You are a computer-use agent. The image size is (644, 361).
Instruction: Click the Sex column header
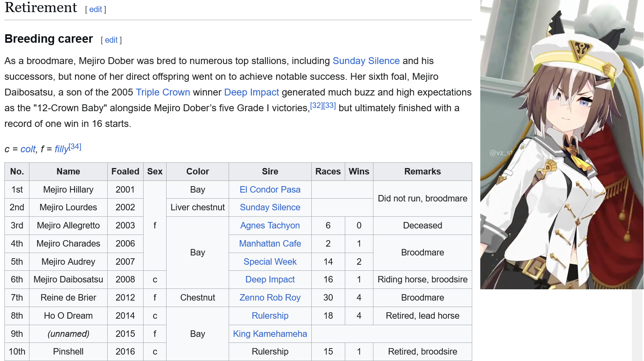pos(155,172)
